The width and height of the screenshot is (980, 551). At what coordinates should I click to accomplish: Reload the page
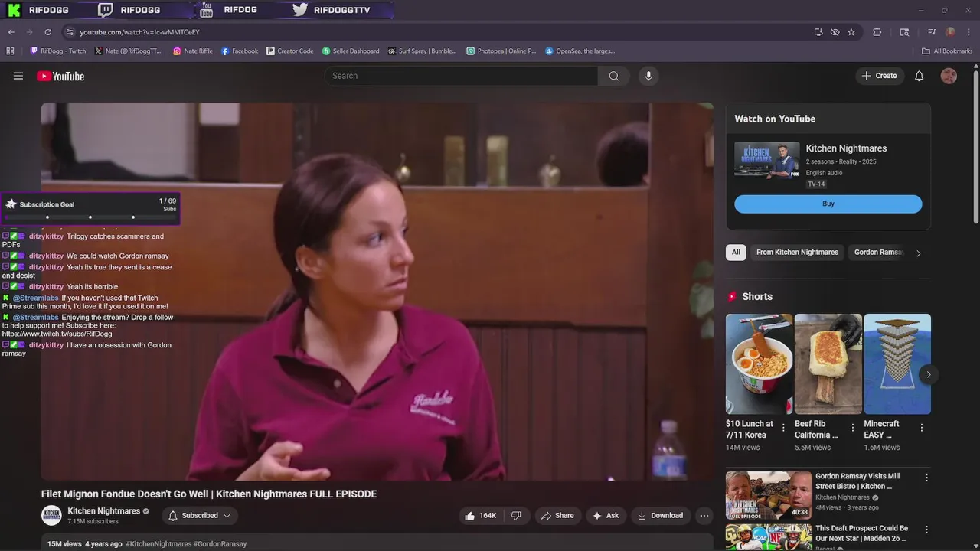click(x=47, y=32)
